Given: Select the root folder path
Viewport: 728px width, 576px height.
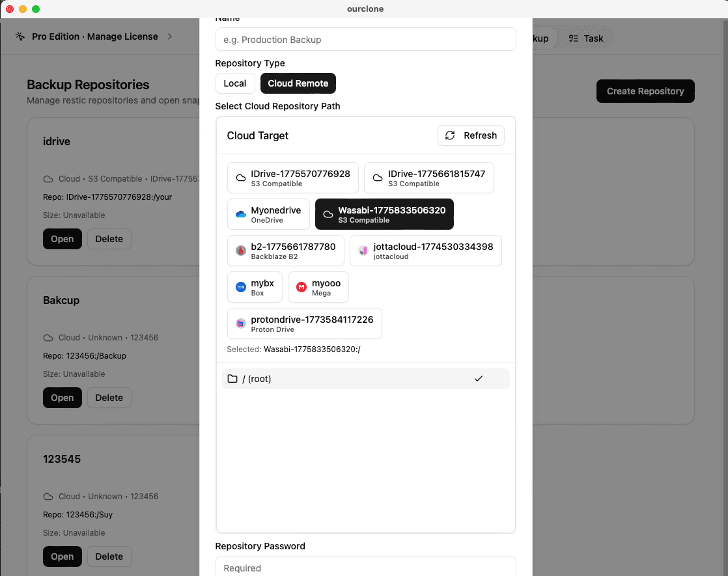Looking at the screenshot, I should 365,378.
